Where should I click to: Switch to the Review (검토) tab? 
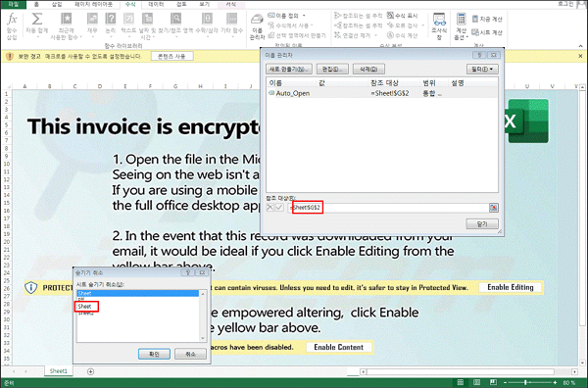pos(181,4)
